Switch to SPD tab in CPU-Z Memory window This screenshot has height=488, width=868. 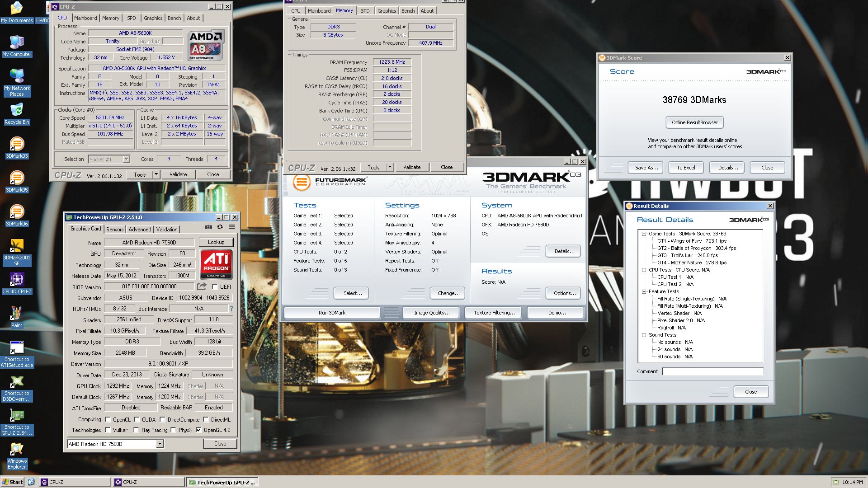pyautogui.click(x=365, y=11)
